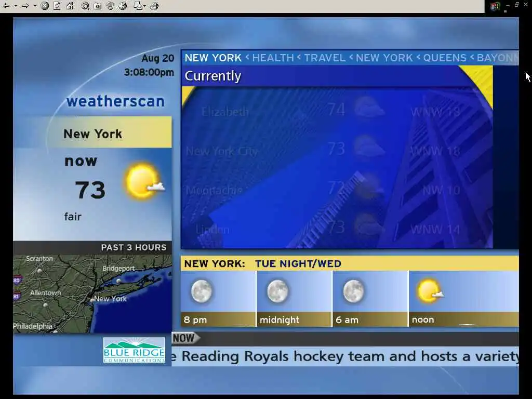This screenshot has width=532, height=399.
Task: Go to the Home page icon
Action: point(70,6)
